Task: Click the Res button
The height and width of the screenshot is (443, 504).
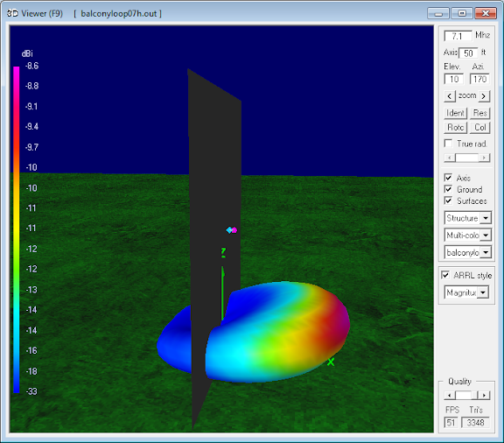Action: [x=479, y=113]
